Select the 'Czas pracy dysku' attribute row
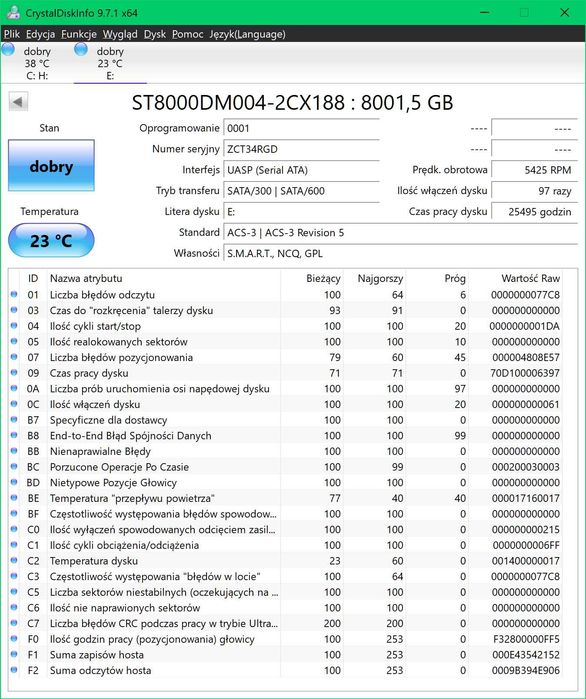 (285, 373)
